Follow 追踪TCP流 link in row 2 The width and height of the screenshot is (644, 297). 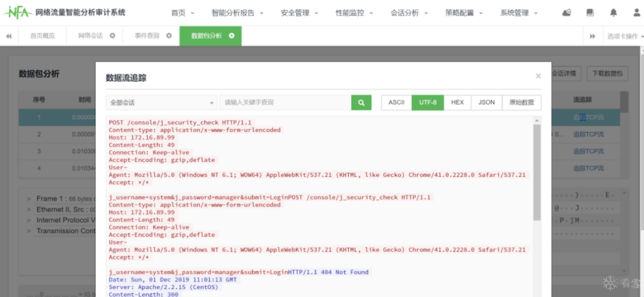click(588, 135)
